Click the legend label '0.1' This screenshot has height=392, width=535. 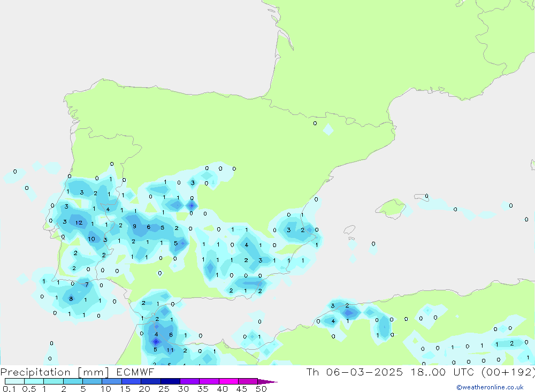pos(9,389)
